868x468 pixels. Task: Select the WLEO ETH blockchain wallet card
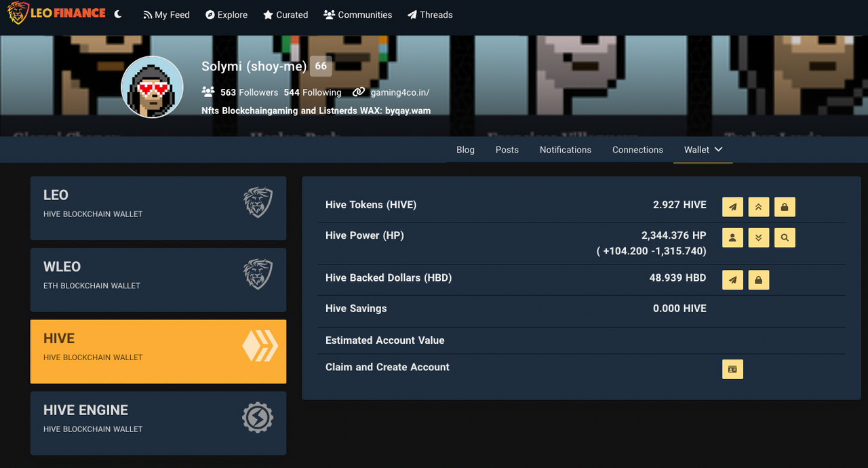tap(158, 280)
